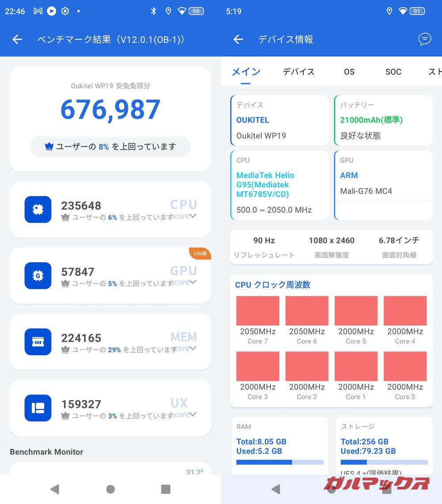
Task: Expand the UX score details chevron
Action: coord(193,414)
